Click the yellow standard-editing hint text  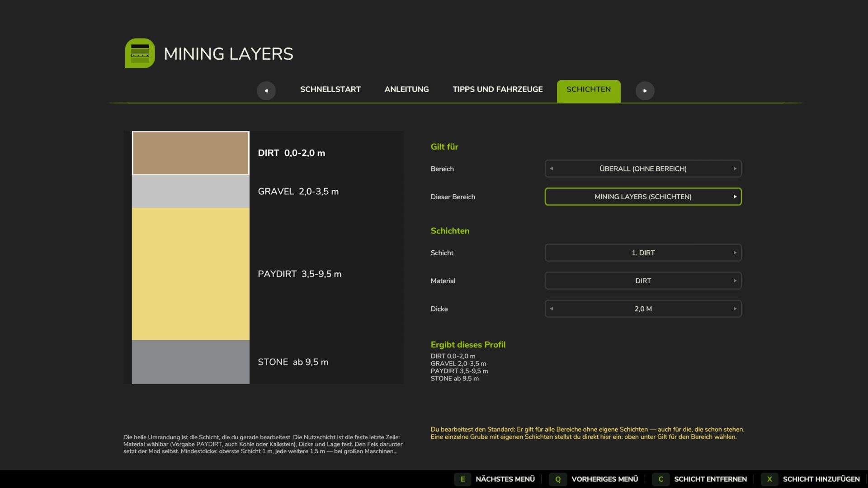[x=587, y=433]
